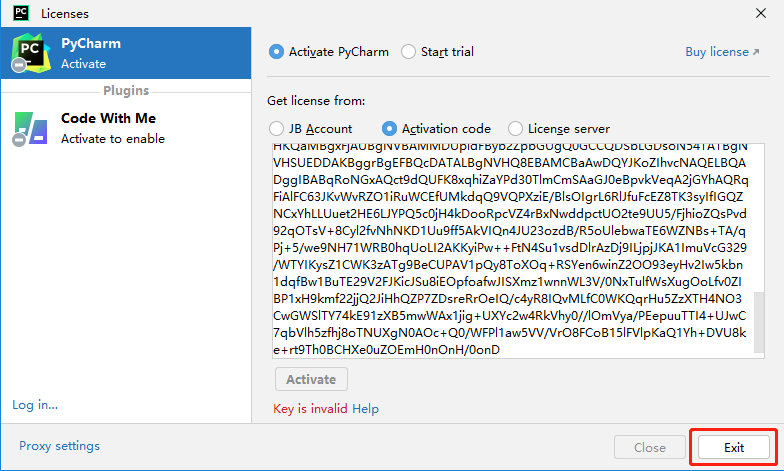The width and height of the screenshot is (784, 471).
Task: Click the PyCharm product icon in sidebar
Action: pos(29,53)
